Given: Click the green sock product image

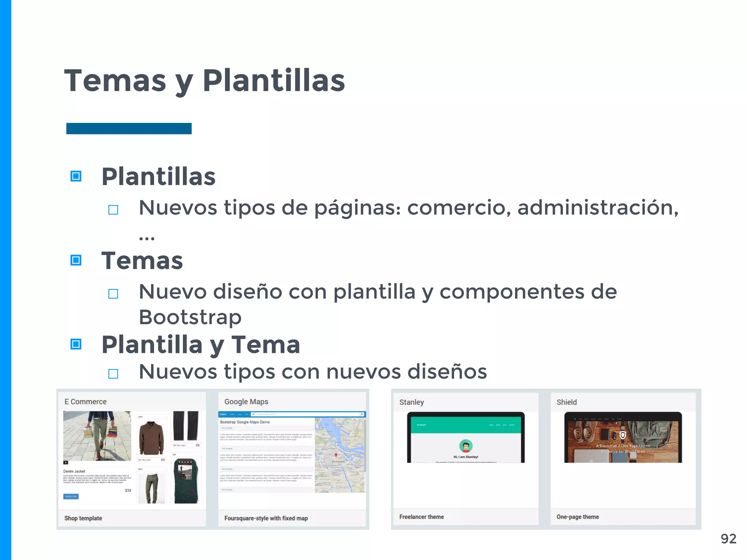Looking at the screenshot, I should click(x=186, y=481).
